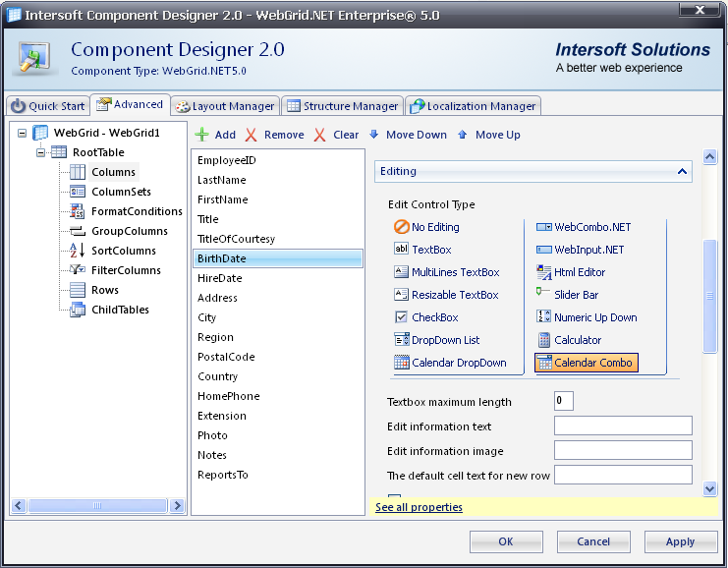The image size is (728, 568).
Task: Click the tree scroll left arrow
Action: click(19, 505)
